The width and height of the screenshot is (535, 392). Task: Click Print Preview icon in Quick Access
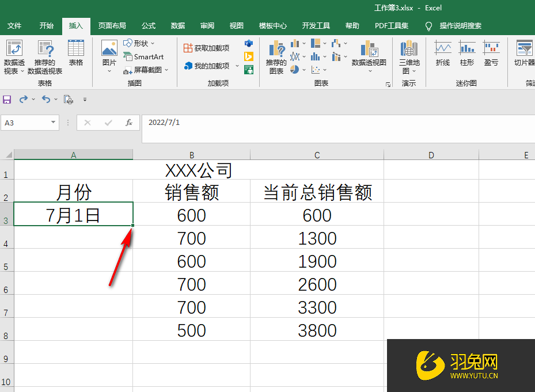(x=68, y=100)
